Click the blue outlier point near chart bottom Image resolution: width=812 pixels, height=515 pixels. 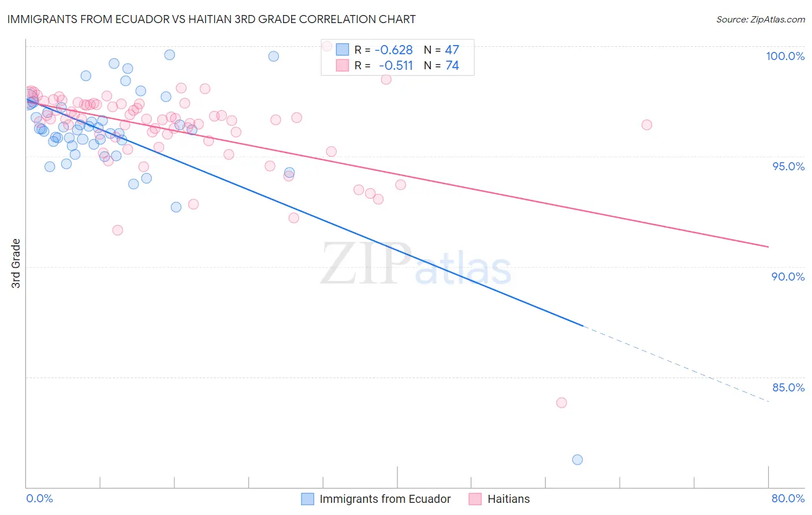click(x=578, y=460)
